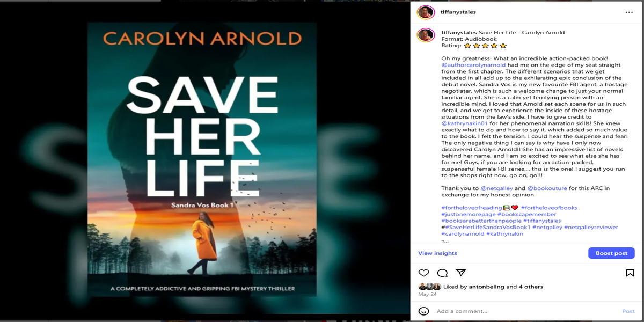The height and width of the screenshot is (322, 644).
Task: Save the post using the bookmark icon
Action: (630, 273)
